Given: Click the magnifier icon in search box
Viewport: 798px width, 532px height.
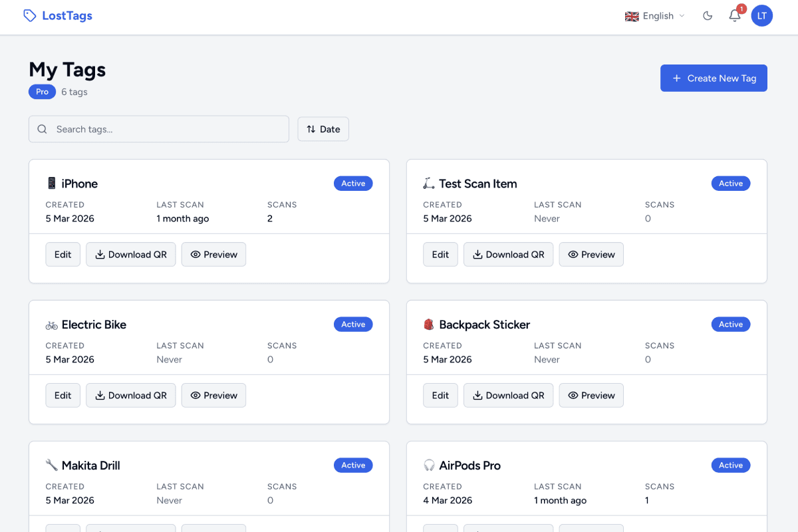Looking at the screenshot, I should point(42,129).
